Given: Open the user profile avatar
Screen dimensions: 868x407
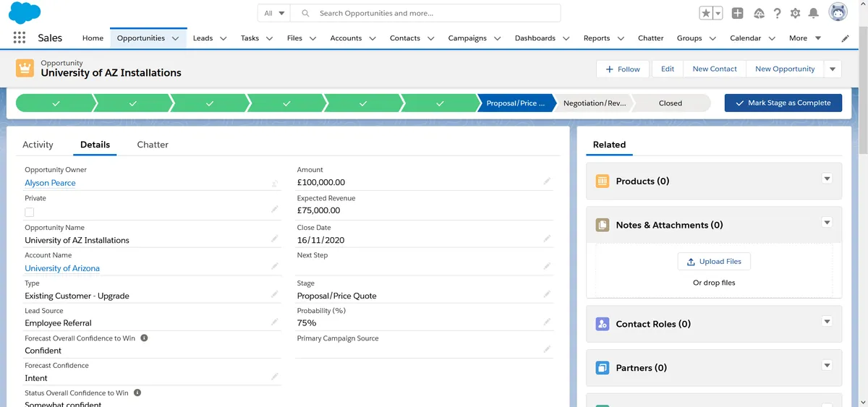Looking at the screenshot, I should [838, 12].
